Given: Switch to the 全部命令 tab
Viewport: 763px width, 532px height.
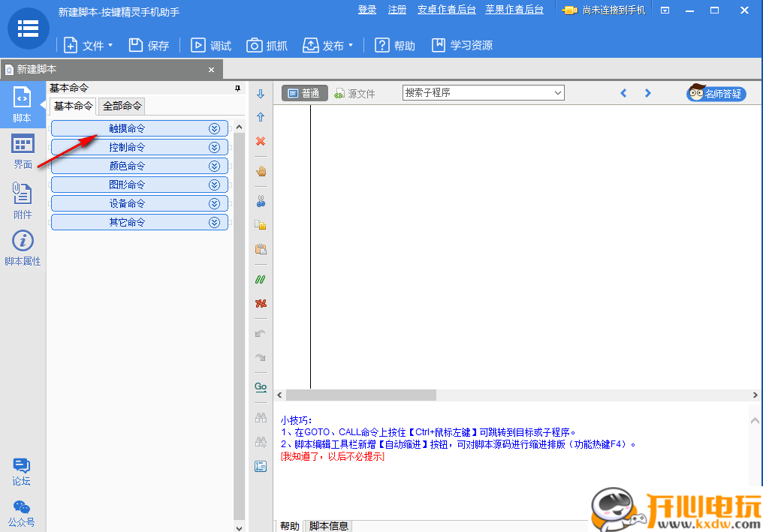Looking at the screenshot, I should coord(122,106).
